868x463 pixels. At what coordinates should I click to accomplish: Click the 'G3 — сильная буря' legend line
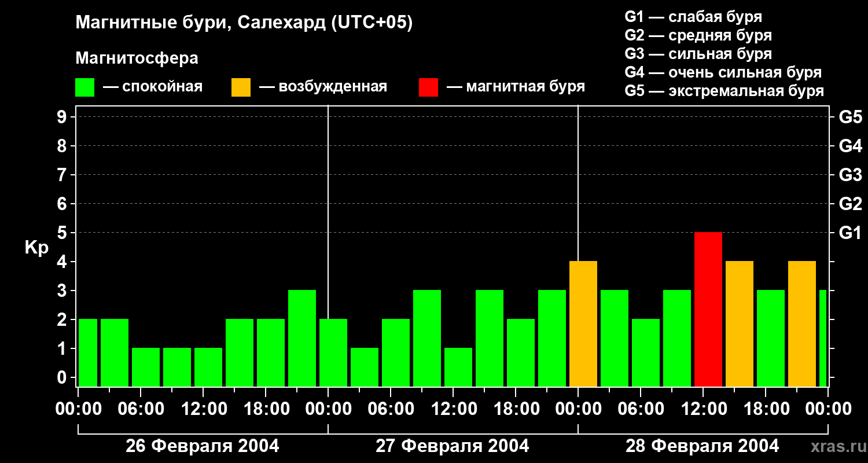click(698, 54)
